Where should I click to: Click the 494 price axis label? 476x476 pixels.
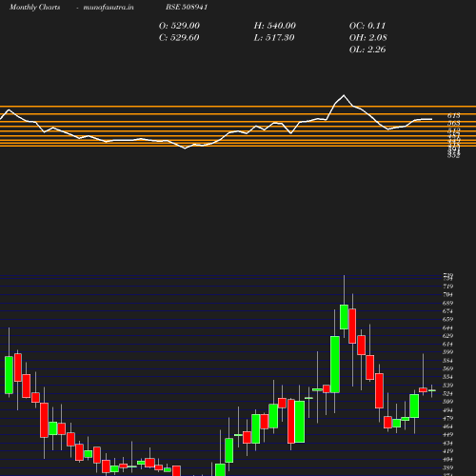447,410
